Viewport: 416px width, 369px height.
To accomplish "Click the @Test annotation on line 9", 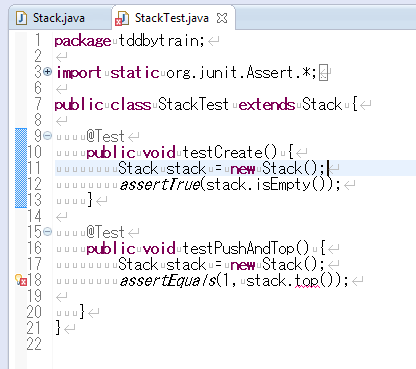I will (x=105, y=136).
